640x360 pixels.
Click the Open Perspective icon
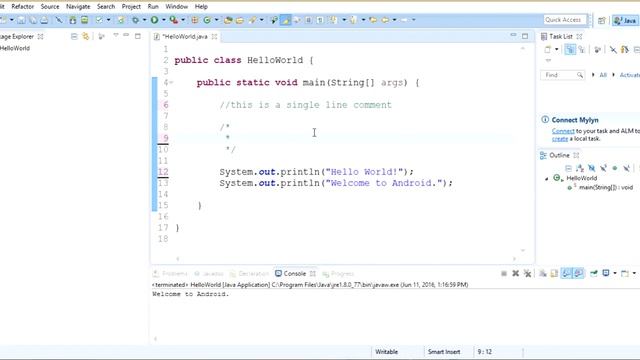pos(602,20)
